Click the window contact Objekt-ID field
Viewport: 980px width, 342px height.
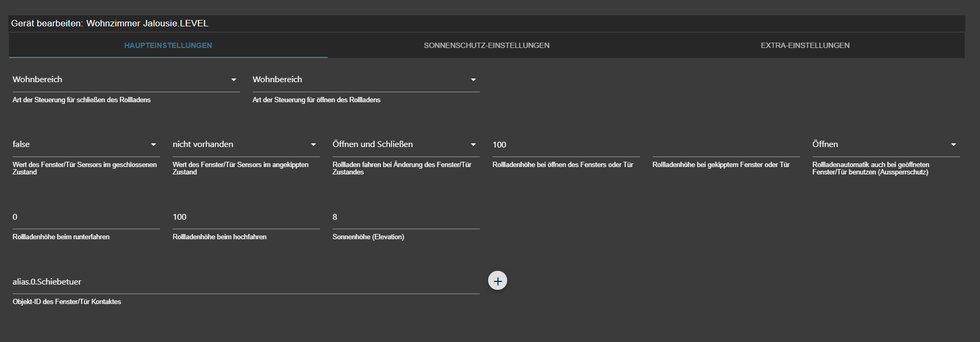[x=245, y=282]
